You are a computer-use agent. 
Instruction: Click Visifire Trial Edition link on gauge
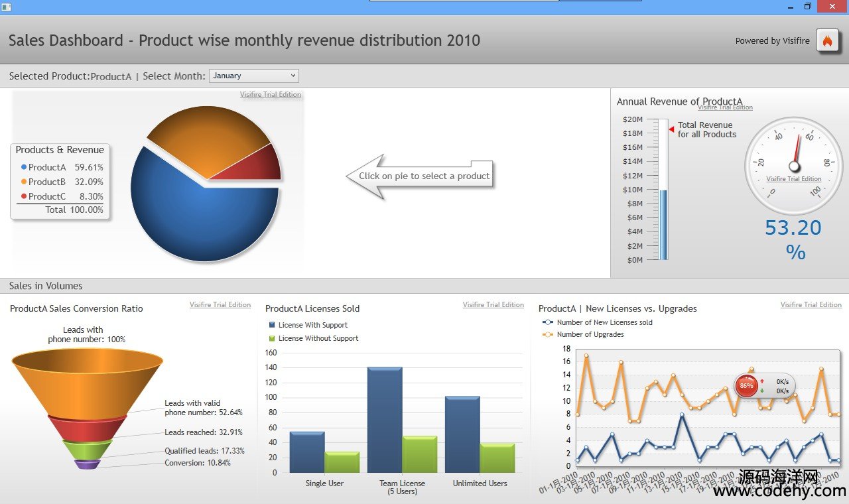pyautogui.click(x=793, y=179)
